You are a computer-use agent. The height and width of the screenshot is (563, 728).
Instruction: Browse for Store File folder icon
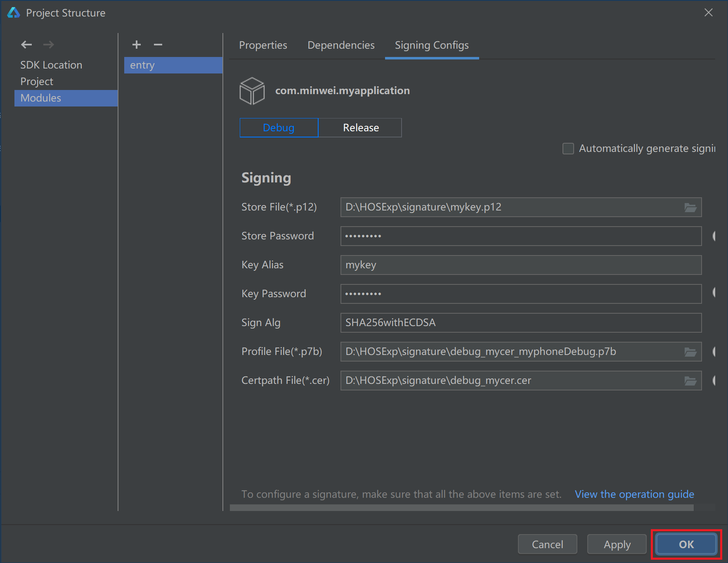[x=690, y=207]
